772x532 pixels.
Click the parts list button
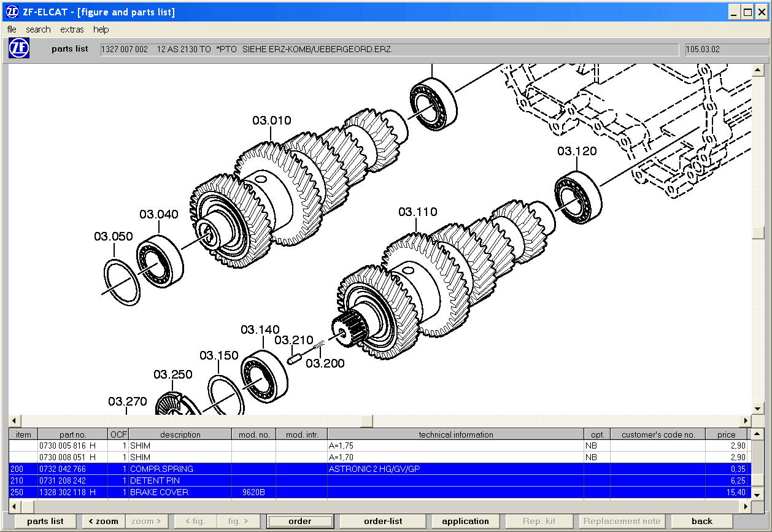[x=45, y=522]
